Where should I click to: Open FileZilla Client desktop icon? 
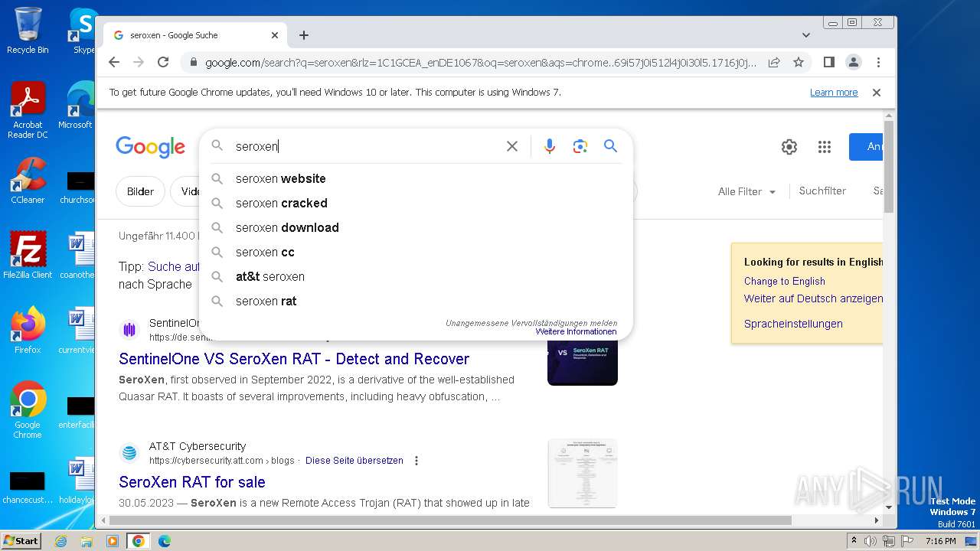(x=28, y=256)
